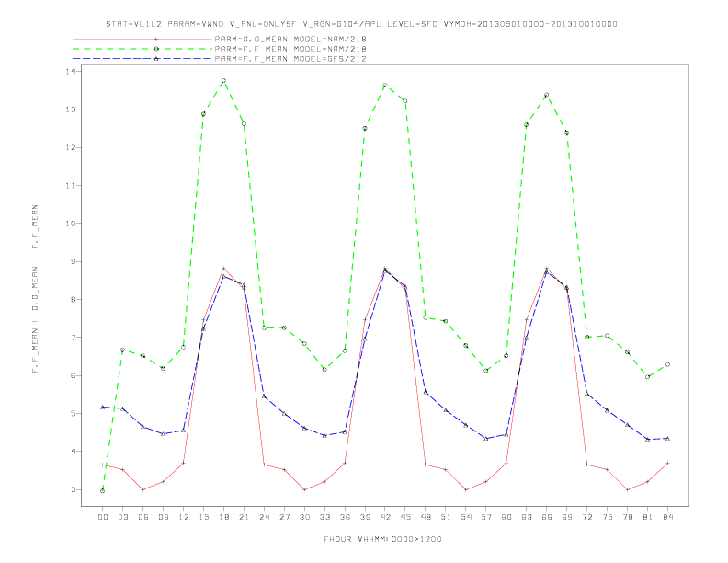Click x-axis forecast hour label 75

coord(608,517)
